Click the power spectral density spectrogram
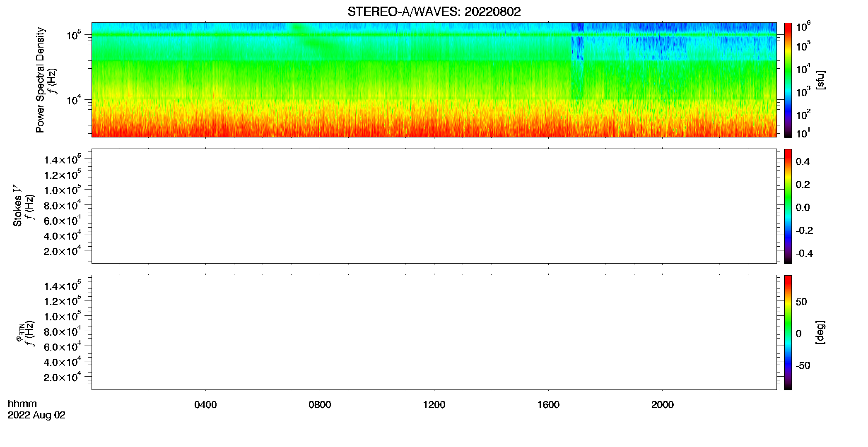 [x=434, y=80]
